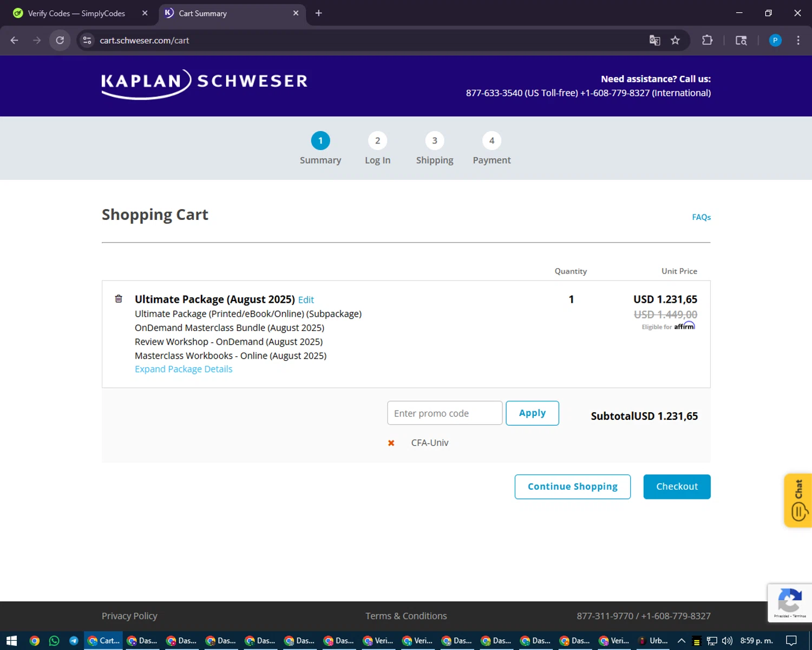Open the Urb... taskbar app

(x=653, y=641)
